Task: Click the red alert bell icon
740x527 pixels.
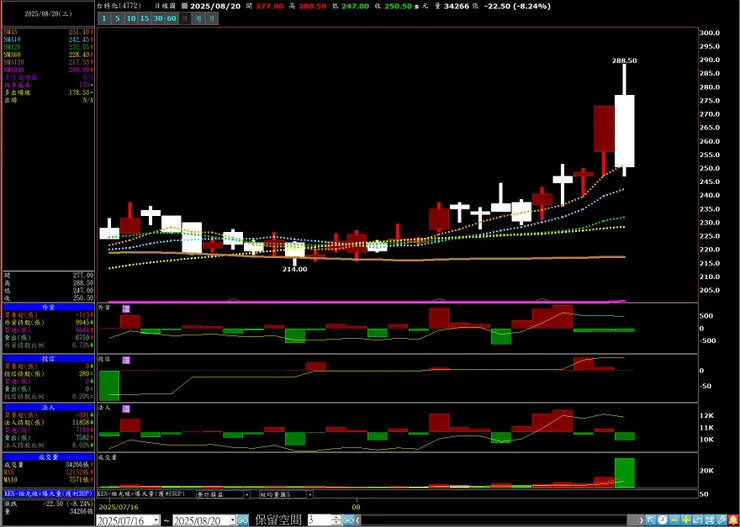Action: (x=732, y=520)
